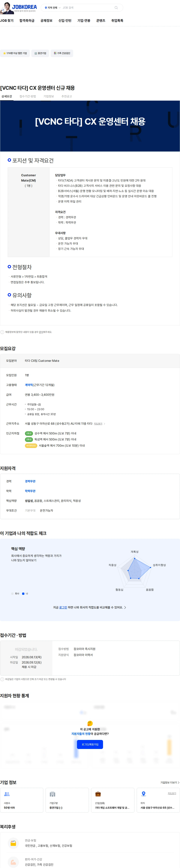Image resolution: width=180 pixels, height=868 pixels.
Task: Click the 나 blue legend dot
Action: point(23,593)
